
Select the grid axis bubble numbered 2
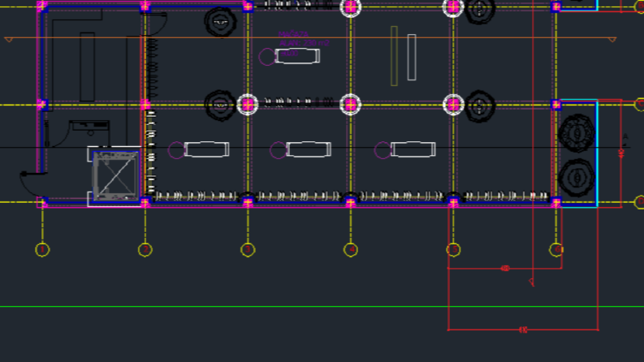pyautogui.click(x=145, y=249)
